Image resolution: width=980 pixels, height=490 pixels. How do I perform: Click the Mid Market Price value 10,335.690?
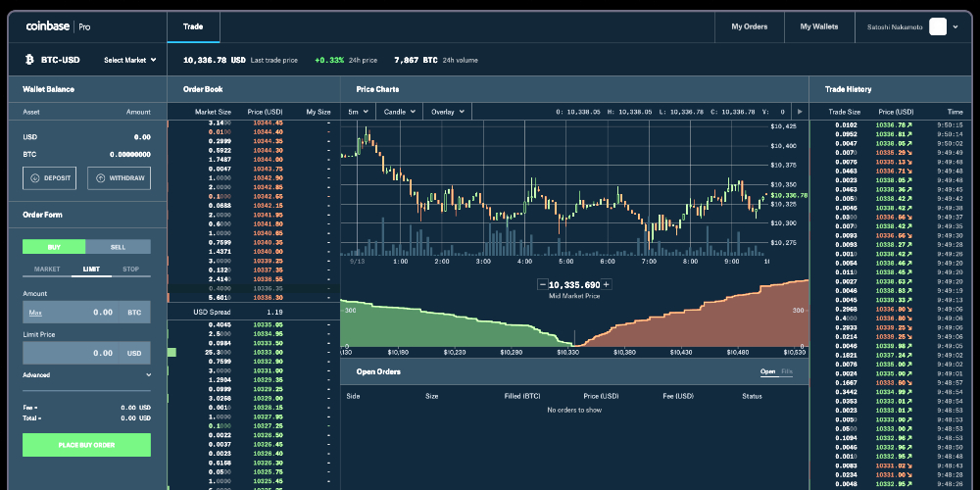tap(573, 285)
